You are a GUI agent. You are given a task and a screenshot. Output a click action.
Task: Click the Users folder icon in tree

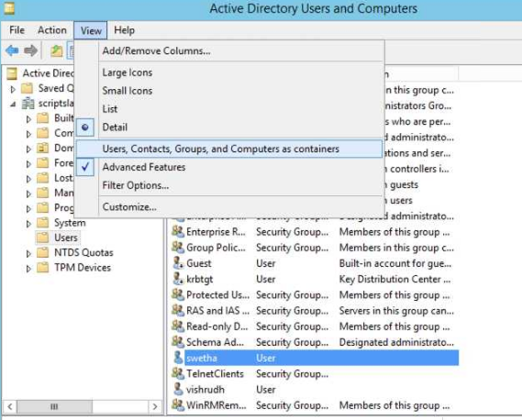pyautogui.click(x=42, y=238)
